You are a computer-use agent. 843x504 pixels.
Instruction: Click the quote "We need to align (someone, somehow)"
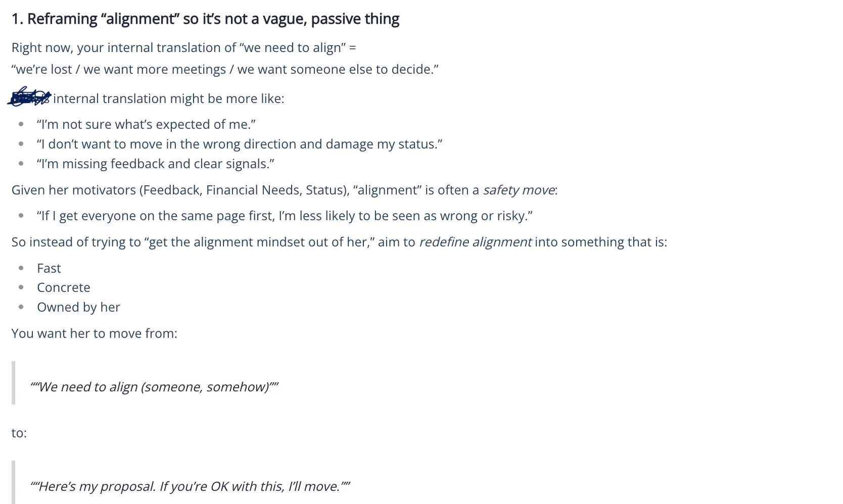pos(154,387)
